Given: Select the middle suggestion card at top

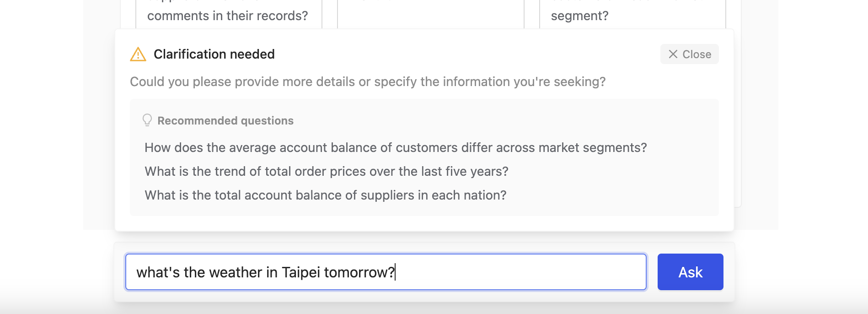Looking at the screenshot, I should tap(431, 14).
